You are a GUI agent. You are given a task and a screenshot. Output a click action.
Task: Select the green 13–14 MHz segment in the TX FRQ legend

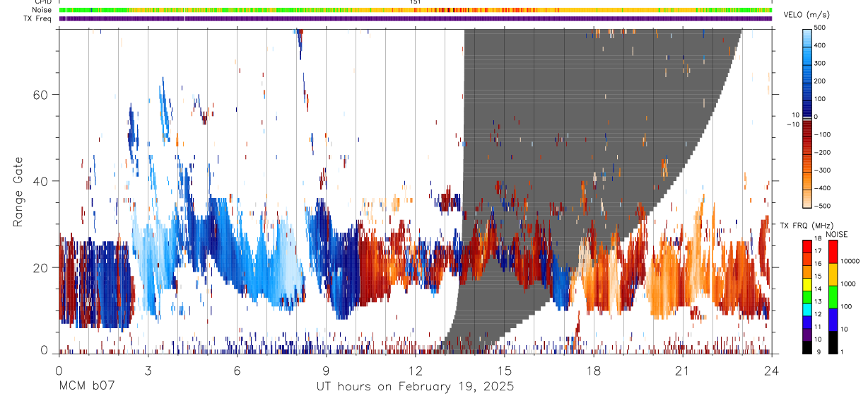pos(807,296)
